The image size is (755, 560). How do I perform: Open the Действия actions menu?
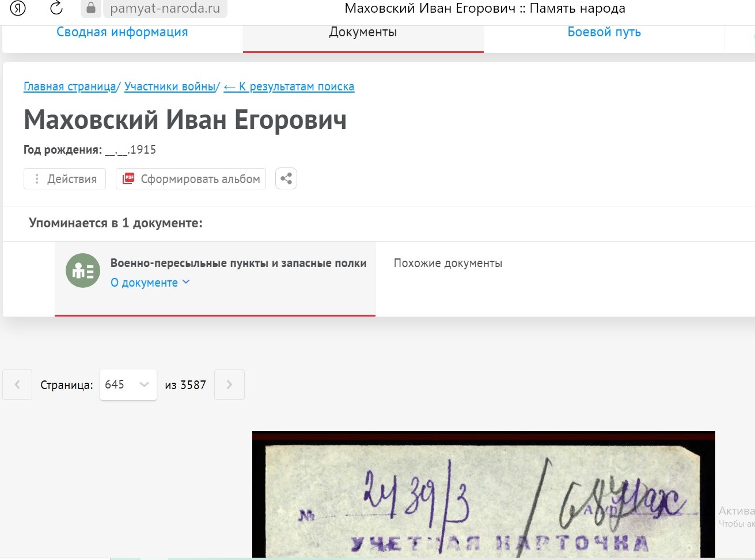pos(65,179)
